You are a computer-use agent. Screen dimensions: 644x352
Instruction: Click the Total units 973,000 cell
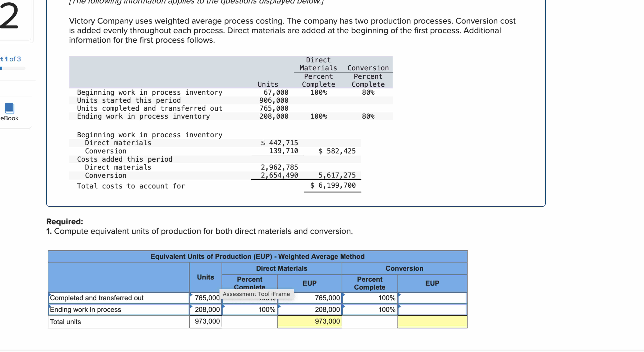(x=206, y=321)
